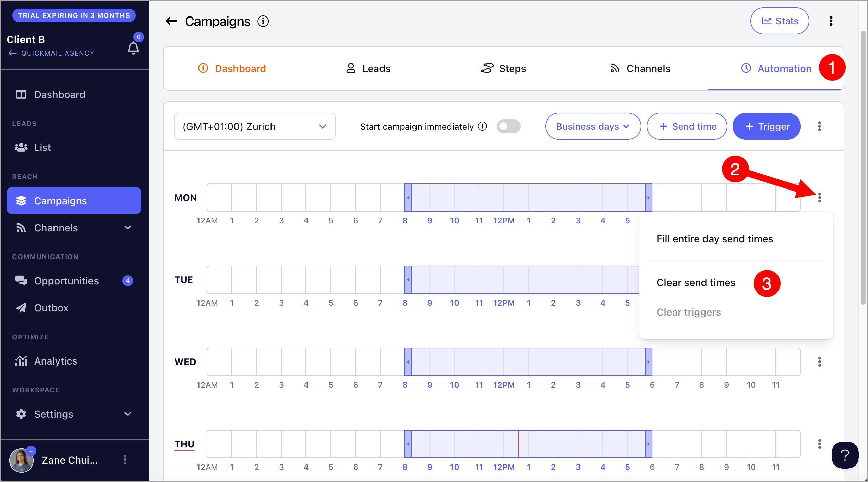Grab Monday send window right handle

click(x=648, y=198)
